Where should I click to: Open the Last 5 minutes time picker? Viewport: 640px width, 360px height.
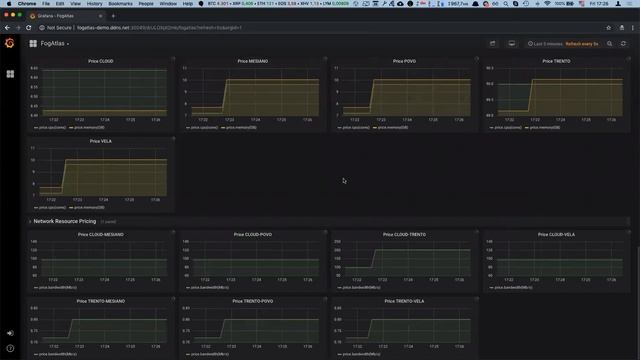pos(545,44)
